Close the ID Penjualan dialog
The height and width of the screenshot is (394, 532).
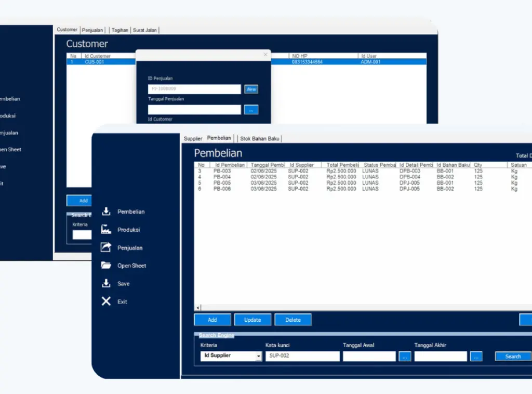[x=265, y=55]
